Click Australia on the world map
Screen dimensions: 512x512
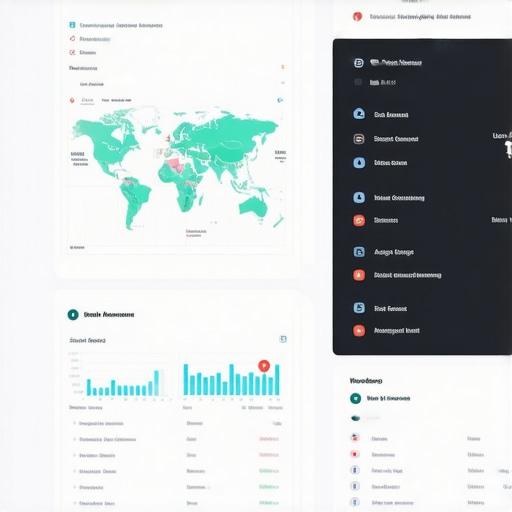point(254,207)
